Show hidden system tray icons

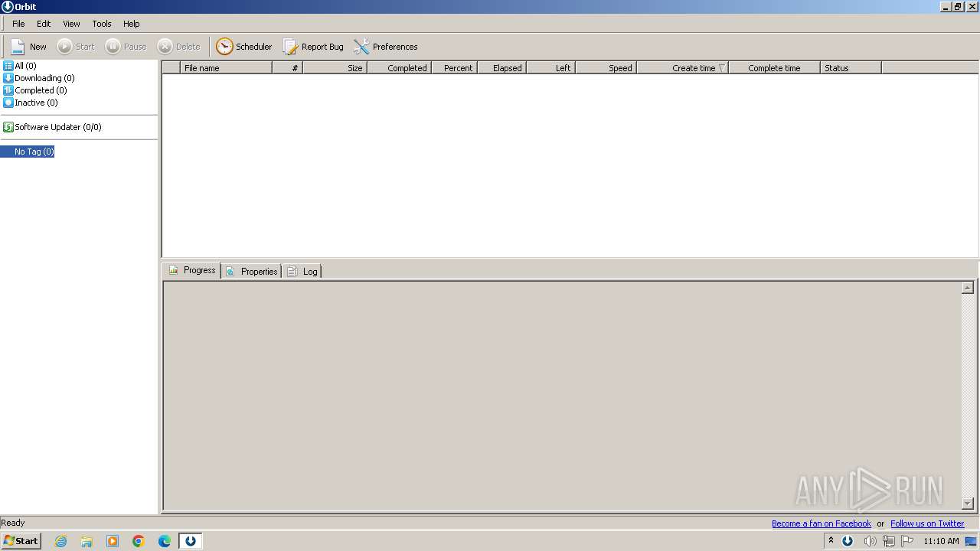click(831, 541)
